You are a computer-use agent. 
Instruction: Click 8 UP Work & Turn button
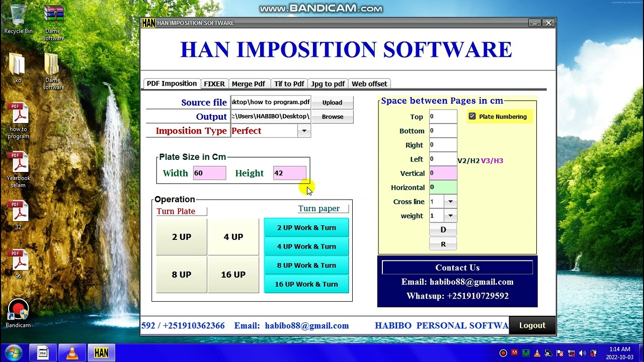pyautogui.click(x=306, y=265)
